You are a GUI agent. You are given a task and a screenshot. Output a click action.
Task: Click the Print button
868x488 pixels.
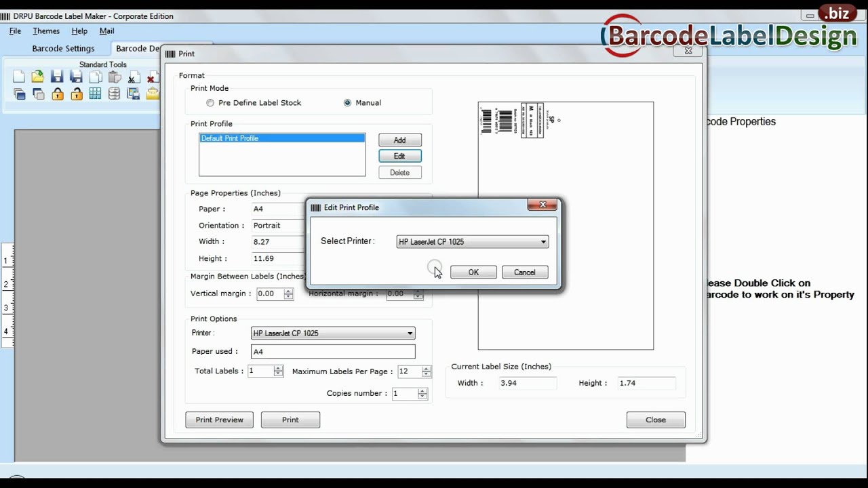point(290,420)
